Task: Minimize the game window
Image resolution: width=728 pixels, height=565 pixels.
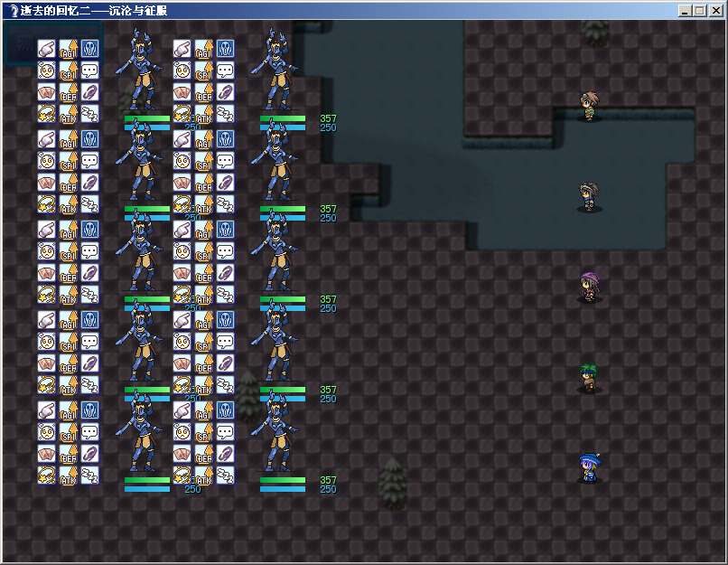Action: (685, 11)
